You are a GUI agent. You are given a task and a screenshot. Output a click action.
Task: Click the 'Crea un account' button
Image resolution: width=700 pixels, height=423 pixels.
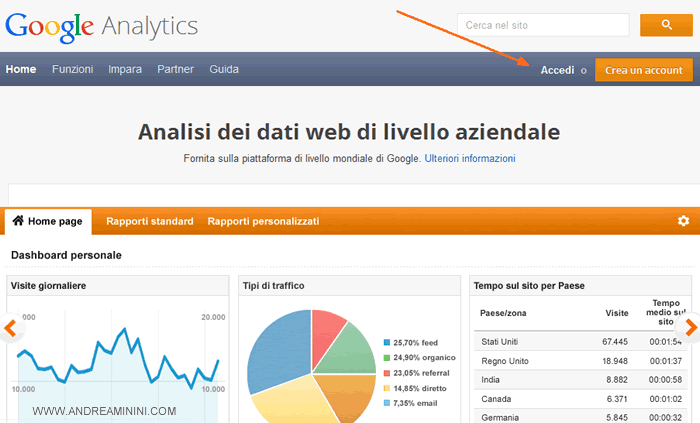click(644, 70)
